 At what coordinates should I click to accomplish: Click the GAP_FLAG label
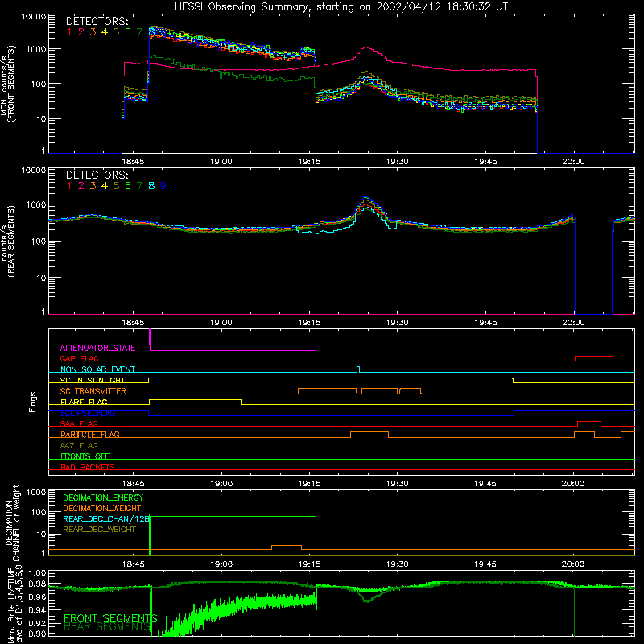point(79,358)
